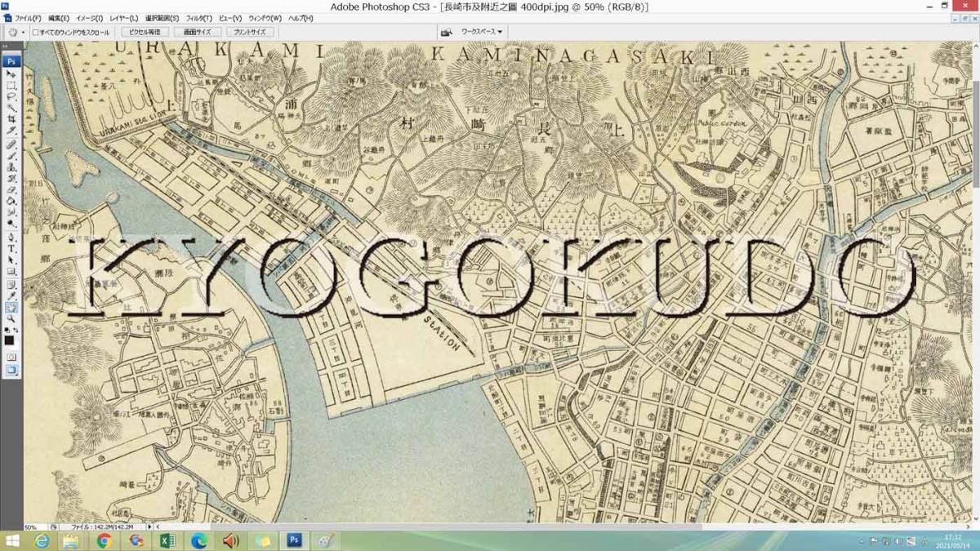
Task: Click the ピクセル等倍 button
Action: (145, 32)
